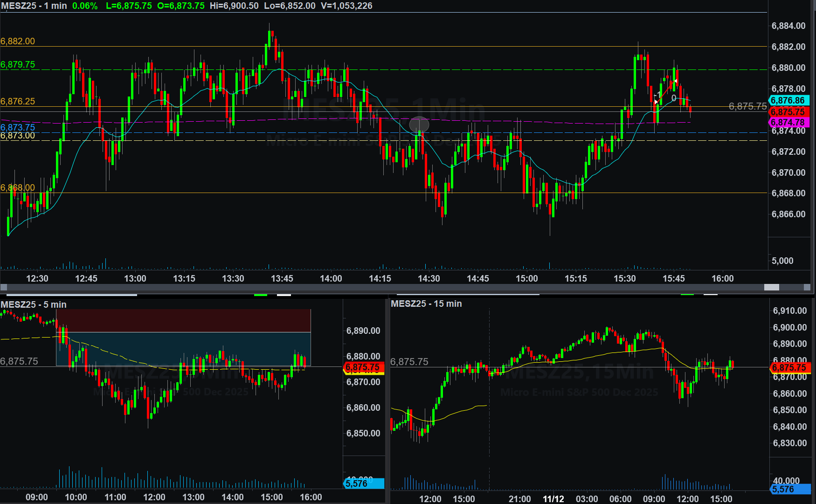
Task: Select the trade exit arrow at red line's top
Action: point(675,81)
